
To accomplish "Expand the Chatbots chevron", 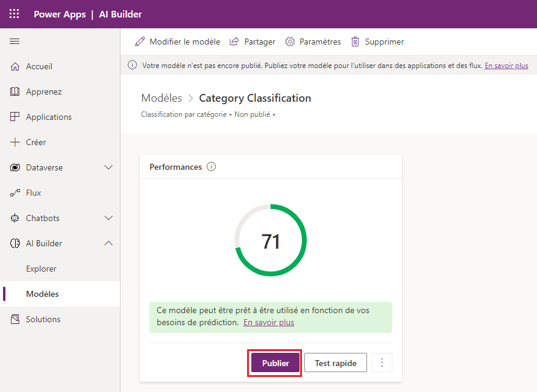I will (108, 218).
